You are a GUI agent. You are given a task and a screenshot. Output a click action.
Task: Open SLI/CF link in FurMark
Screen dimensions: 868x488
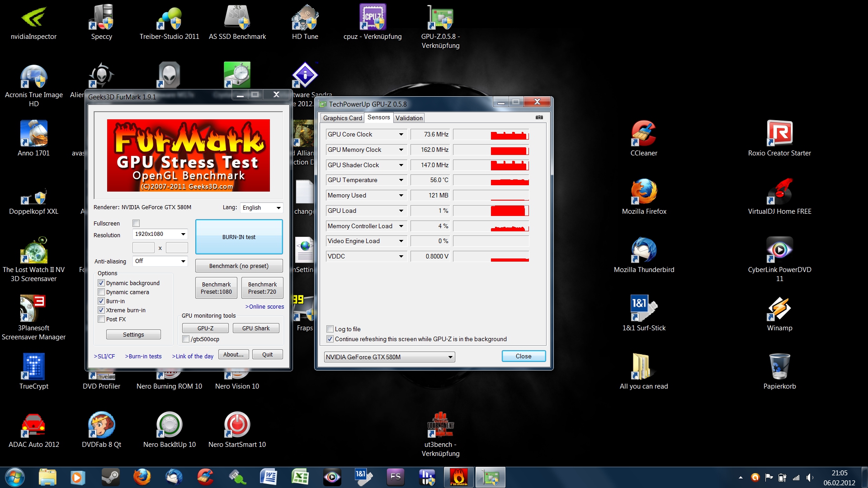(x=104, y=356)
